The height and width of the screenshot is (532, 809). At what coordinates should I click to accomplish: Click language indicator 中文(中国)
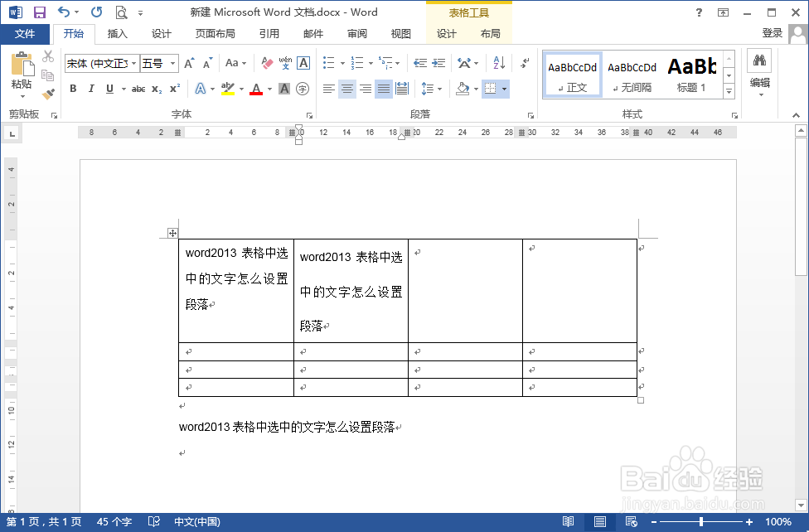[x=197, y=522]
